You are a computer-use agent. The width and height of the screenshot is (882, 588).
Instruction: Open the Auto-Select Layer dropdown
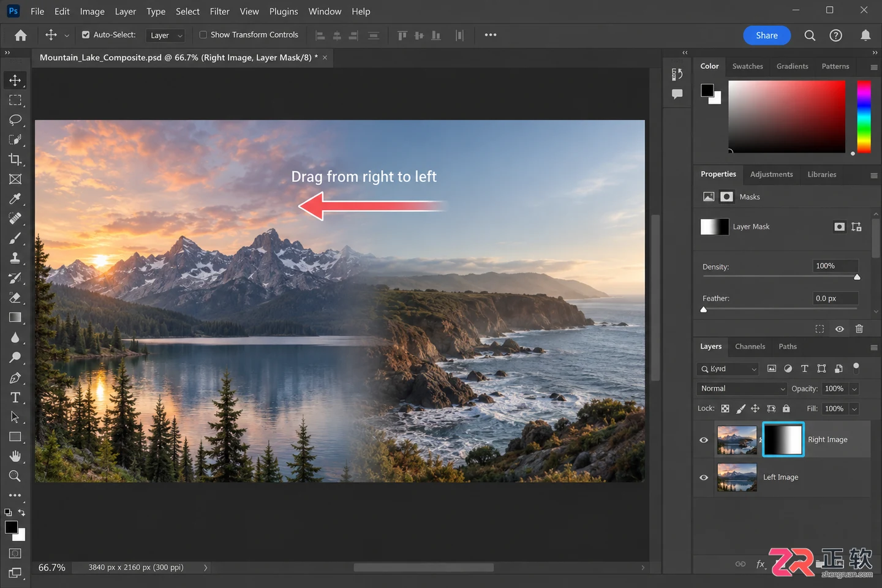(165, 36)
